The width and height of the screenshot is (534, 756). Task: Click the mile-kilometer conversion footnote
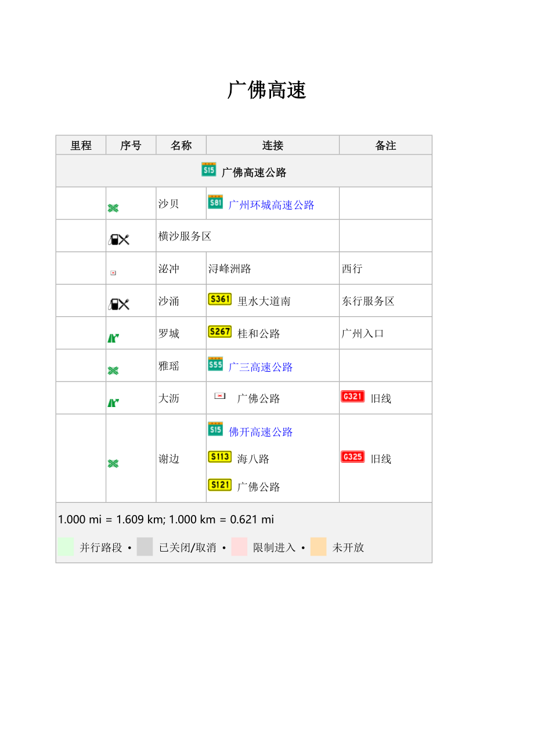tap(166, 519)
